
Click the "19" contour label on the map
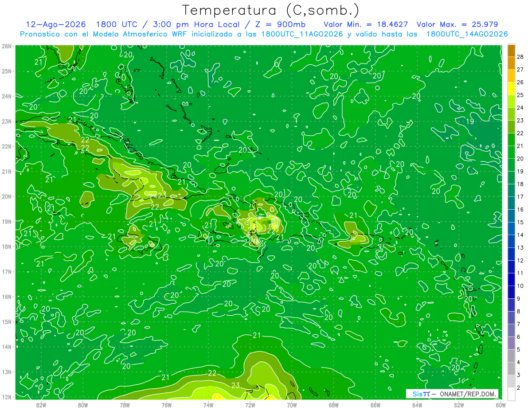coord(471,121)
